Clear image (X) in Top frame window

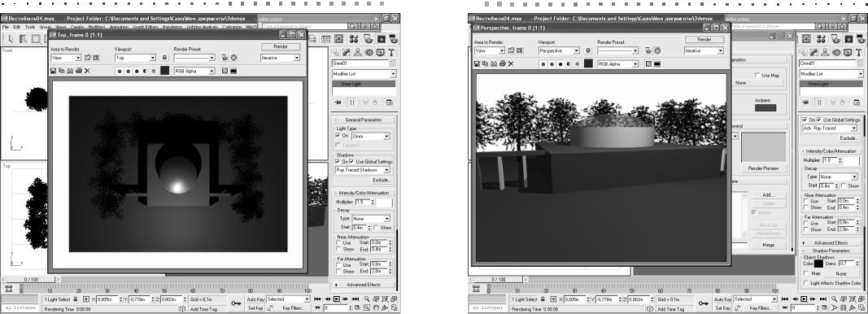87,71
